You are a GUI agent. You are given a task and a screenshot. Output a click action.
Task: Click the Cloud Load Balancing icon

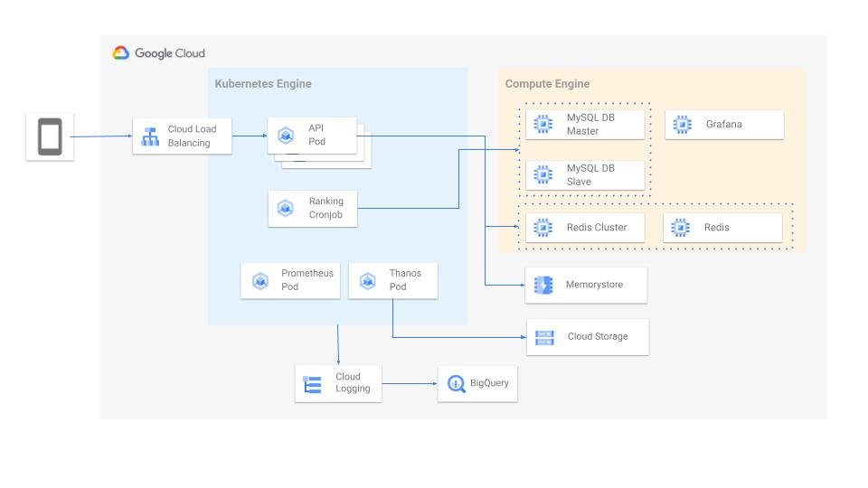pyautogui.click(x=150, y=136)
